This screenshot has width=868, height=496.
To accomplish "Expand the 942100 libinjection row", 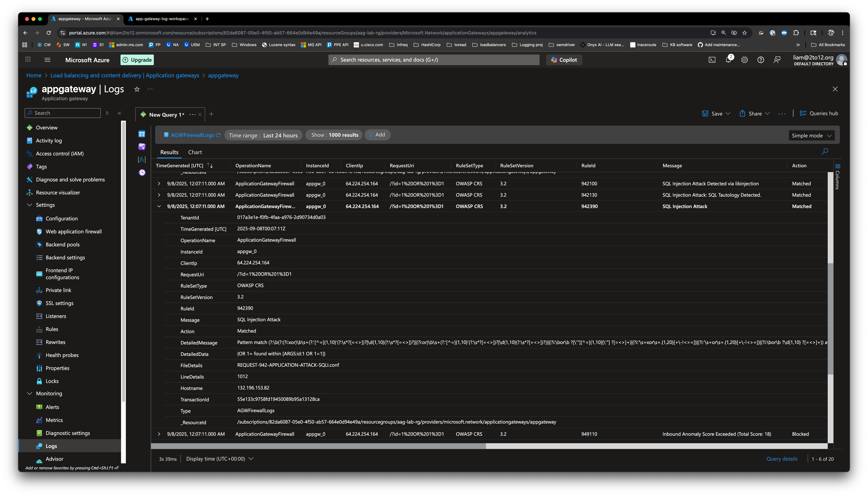I will coord(159,184).
